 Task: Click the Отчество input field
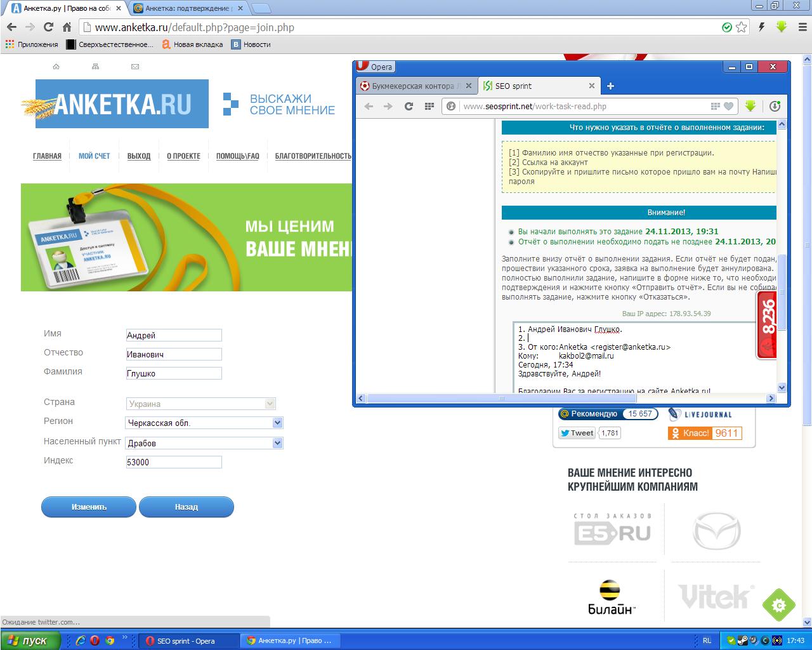[x=174, y=354]
